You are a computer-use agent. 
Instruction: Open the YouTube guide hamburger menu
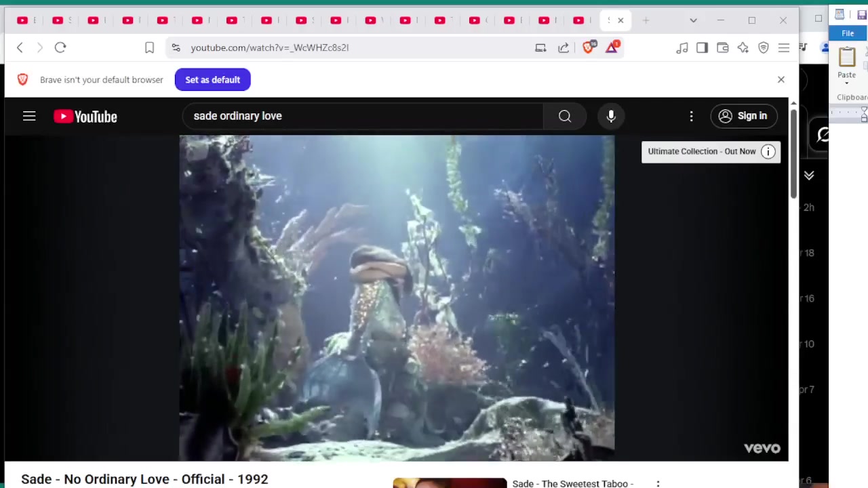click(29, 116)
